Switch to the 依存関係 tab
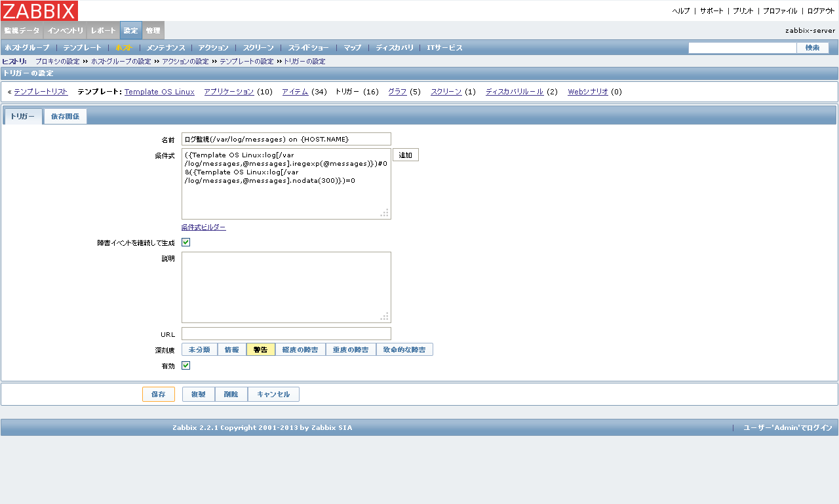Viewport: 839px width, 504px height. coord(65,116)
